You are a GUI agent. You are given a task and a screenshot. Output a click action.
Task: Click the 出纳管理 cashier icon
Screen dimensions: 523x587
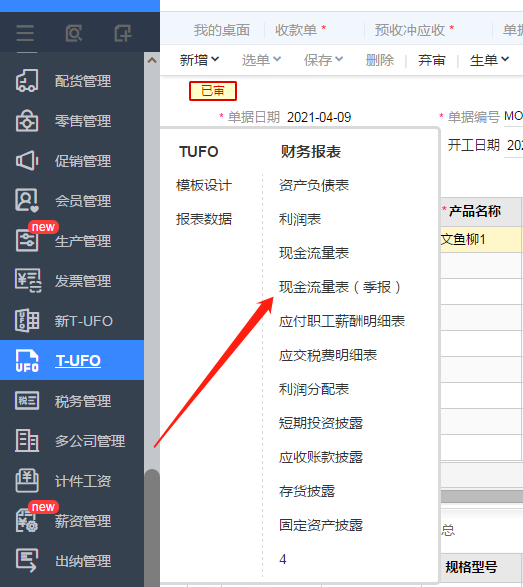point(27,560)
